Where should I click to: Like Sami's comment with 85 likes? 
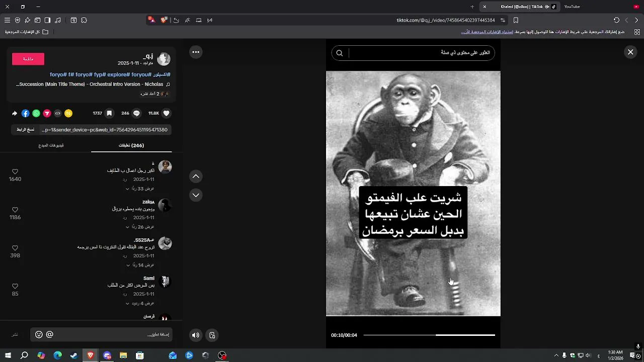[x=15, y=287]
